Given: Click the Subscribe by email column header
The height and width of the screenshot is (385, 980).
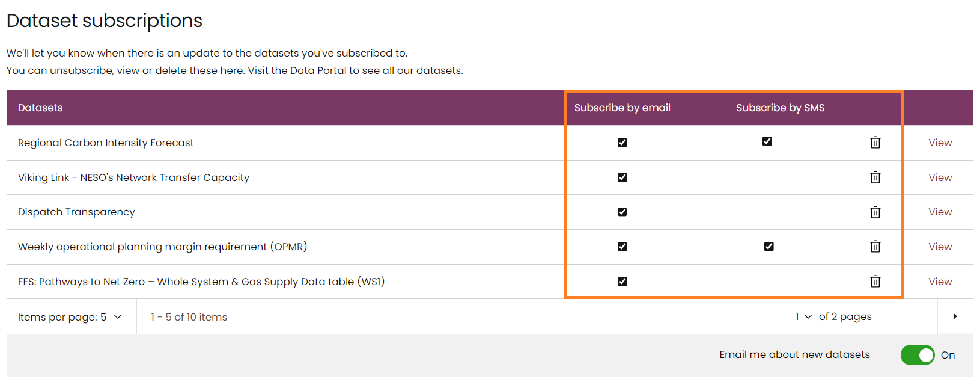Looking at the screenshot, I should coord(622,108).
